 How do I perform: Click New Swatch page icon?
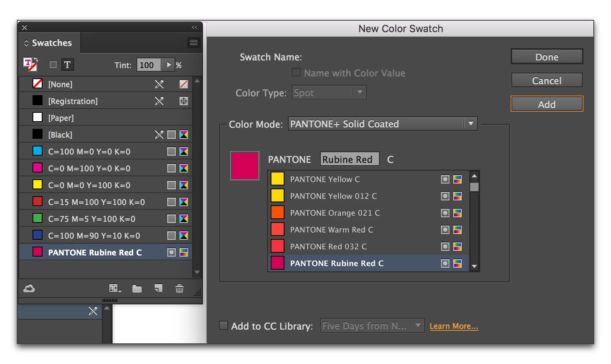coord(158,288)
